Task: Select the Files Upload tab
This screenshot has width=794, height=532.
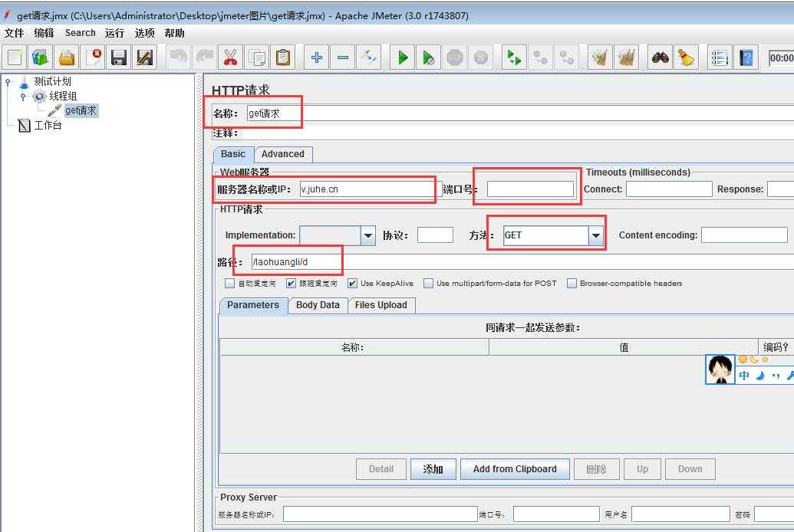Action: 381,305
